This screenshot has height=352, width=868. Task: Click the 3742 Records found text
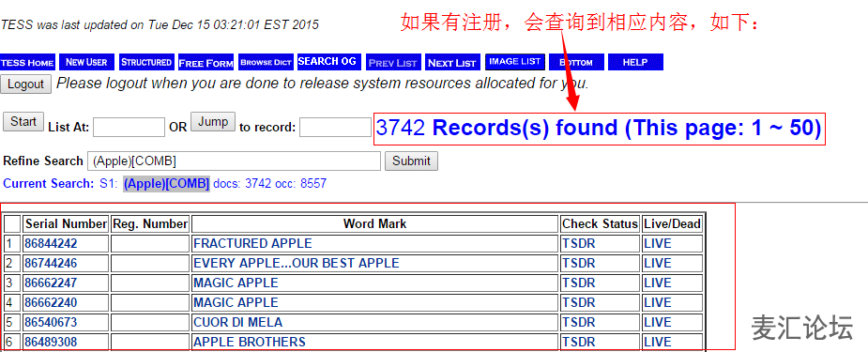[599, 128]
